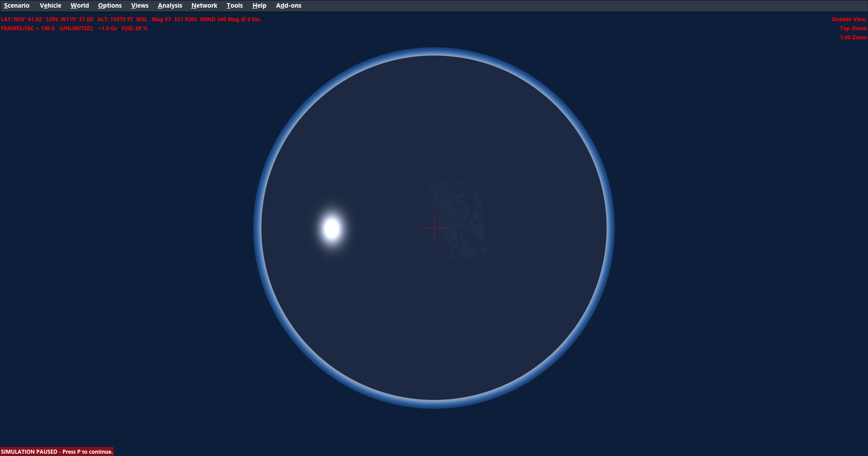The height and width of the screenshot is (456, 868).
Task: Click the LON: W119° 37.66' readout
Action: tap(70, 19)
